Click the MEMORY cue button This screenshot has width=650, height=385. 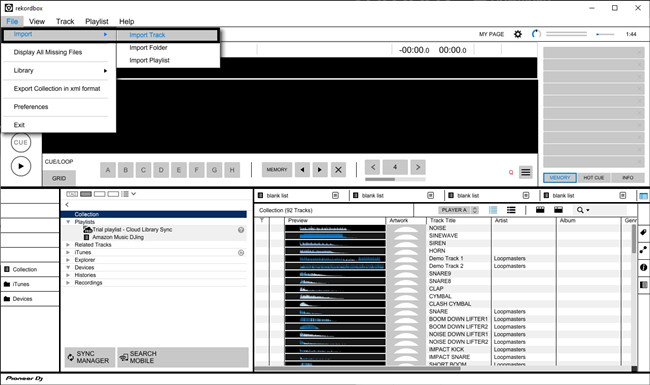[x=277, y=170]
